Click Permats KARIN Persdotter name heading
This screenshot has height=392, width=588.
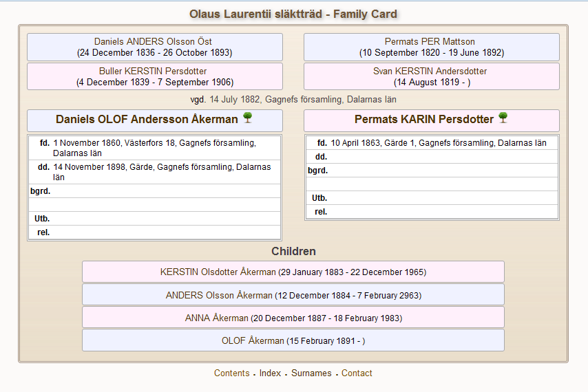(x=423, y=120)
